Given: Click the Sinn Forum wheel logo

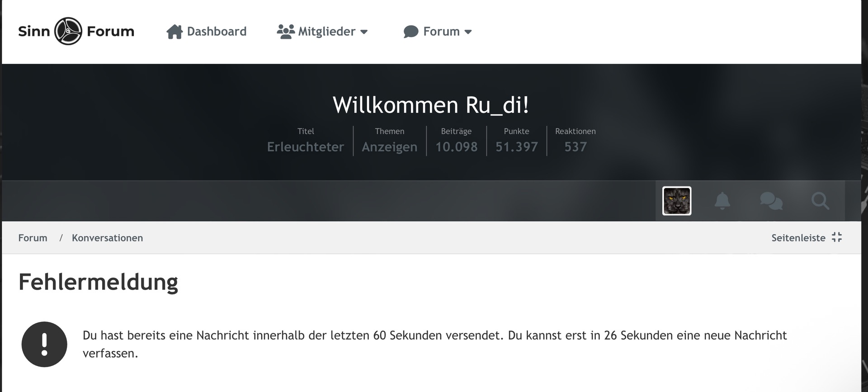Looking at the screenshot, I should pos(68,31).
